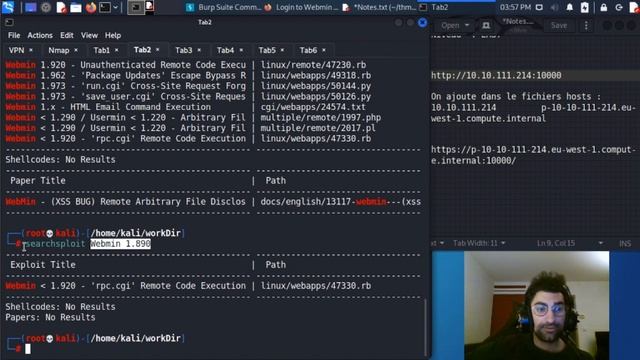Open the File menu in terminal
Viewport: 640px width, 360px height.
coord(14,36)
